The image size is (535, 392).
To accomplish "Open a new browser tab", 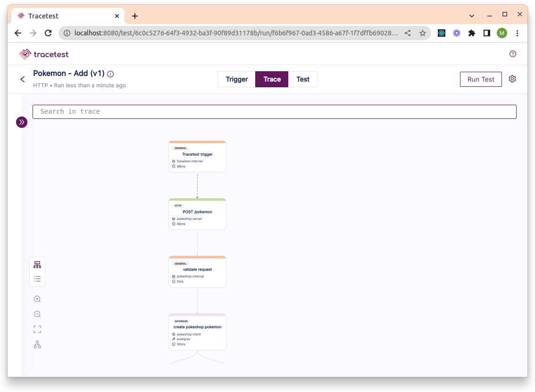I will [x=135, y=16].
